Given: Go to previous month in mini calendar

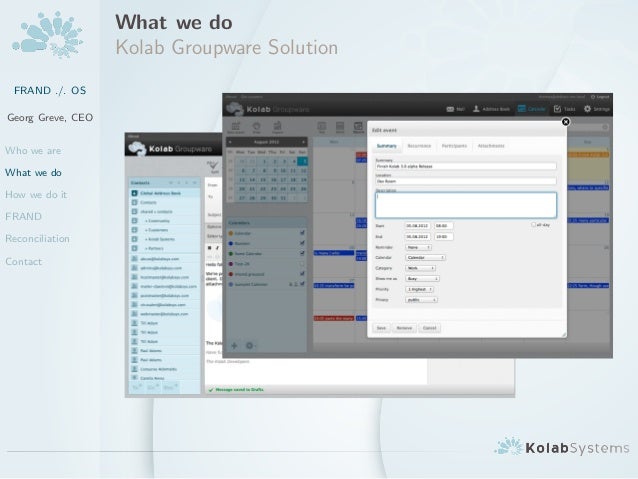Looking at the screenshot, I should [x=230, y=142].
